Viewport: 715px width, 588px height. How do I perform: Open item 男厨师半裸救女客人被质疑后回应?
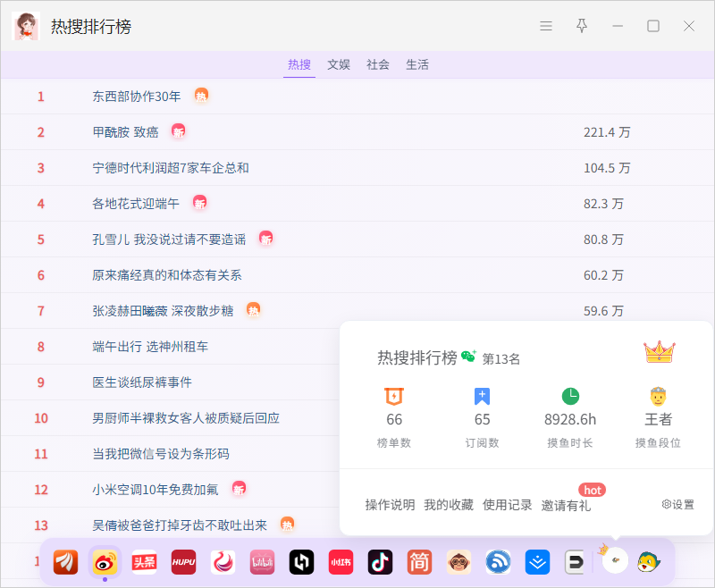coord(186,418)
